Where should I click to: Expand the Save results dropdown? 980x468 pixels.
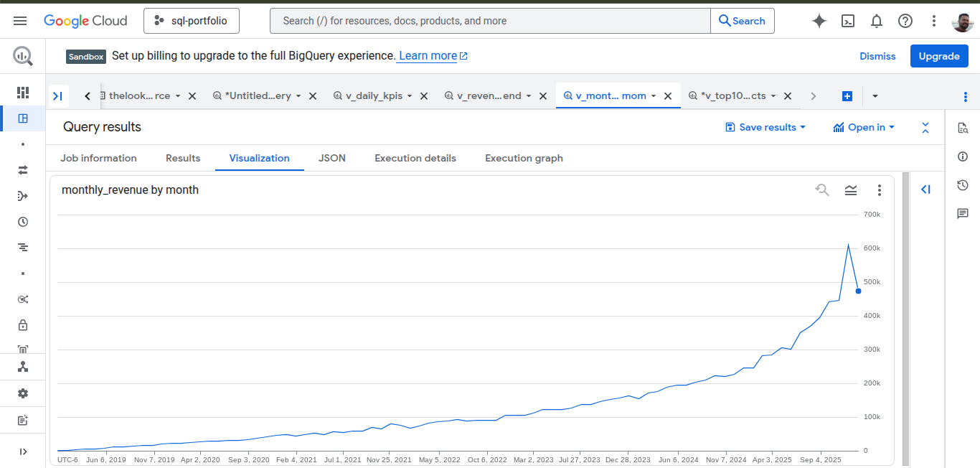click(765, 127)
